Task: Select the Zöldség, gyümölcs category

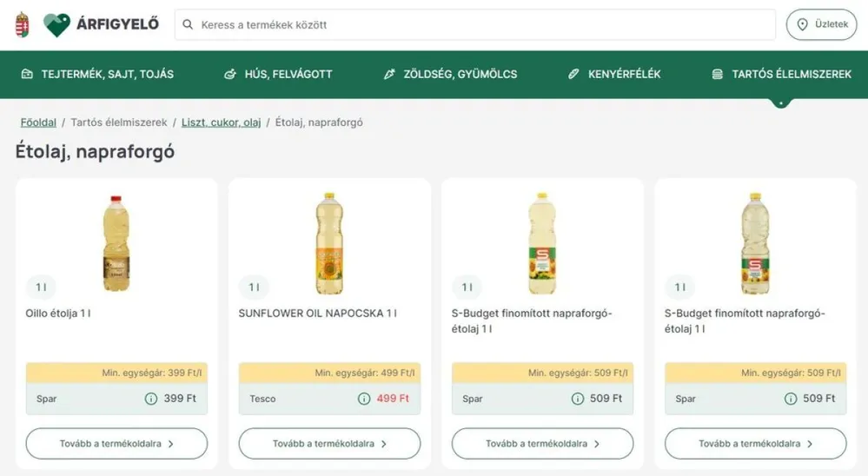Action: point(450,75)
